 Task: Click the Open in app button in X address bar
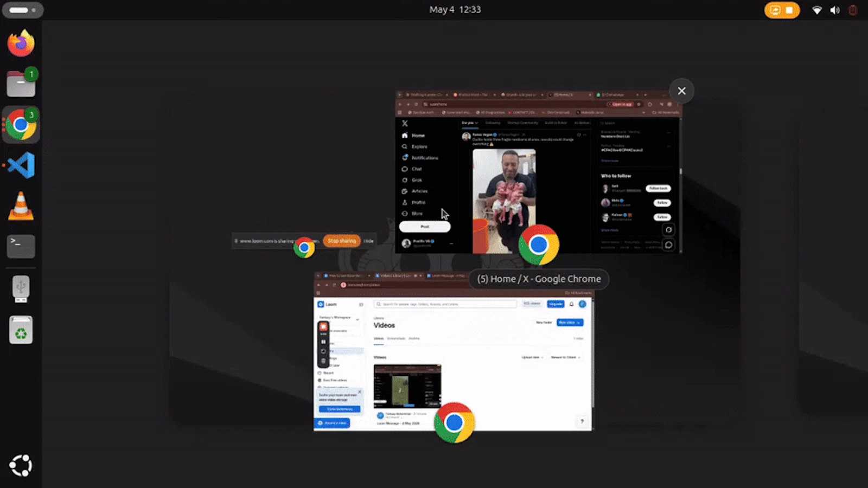point(621,104)
